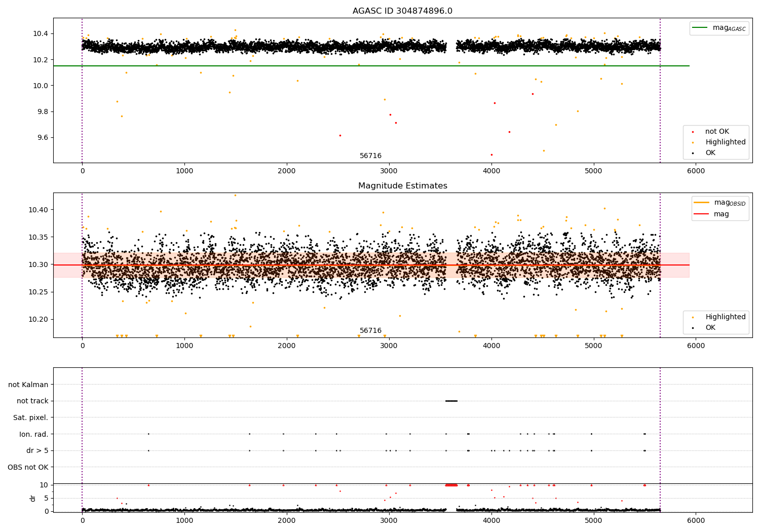Click 'Highlighted' legend entry in Magnitude Estimates plot
760x532 pixels.
(x=726, y=317)
